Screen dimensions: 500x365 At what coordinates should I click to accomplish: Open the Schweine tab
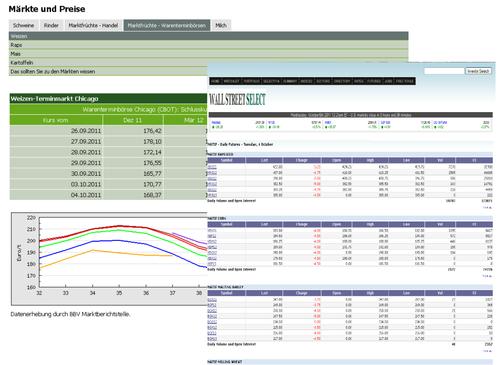coord(23,25)
